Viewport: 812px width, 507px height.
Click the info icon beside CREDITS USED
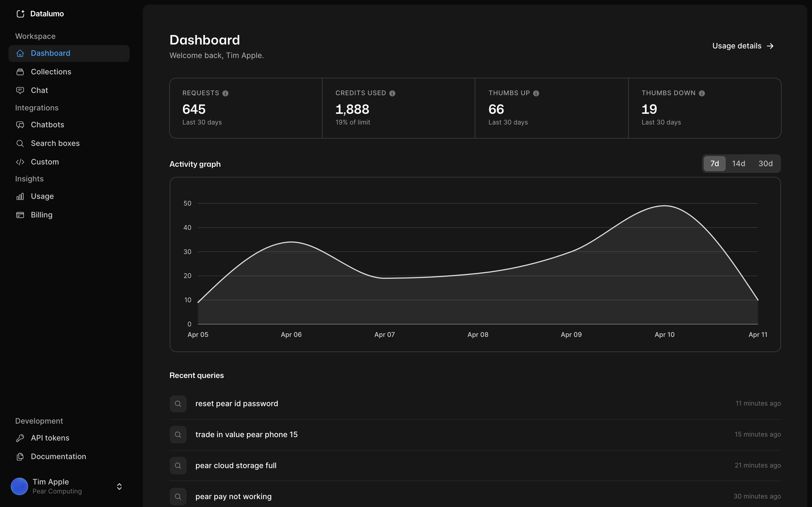pyautogui.click(x=392, y=93)
